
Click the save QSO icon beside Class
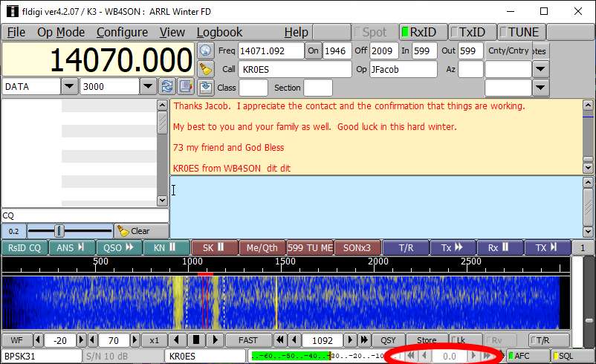[x=206, y=87]
